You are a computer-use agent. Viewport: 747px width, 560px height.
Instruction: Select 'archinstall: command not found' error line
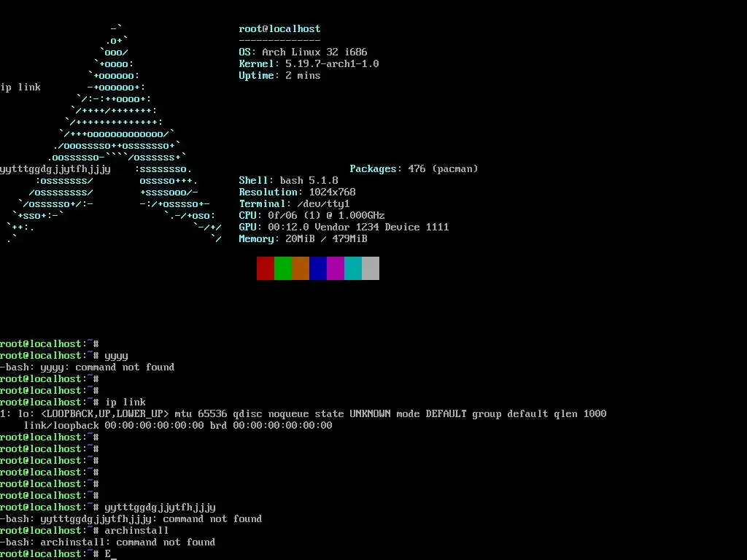pos(108,542)
